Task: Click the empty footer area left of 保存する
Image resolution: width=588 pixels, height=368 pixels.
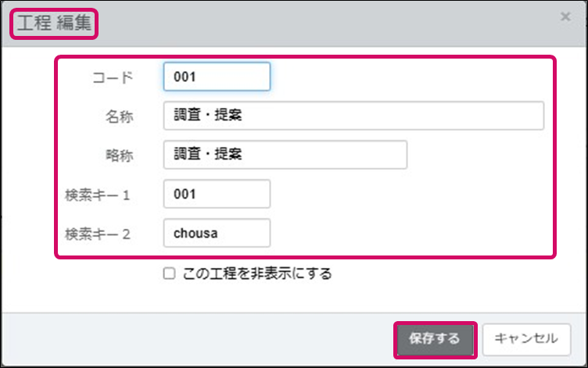Action: point(195,339)
